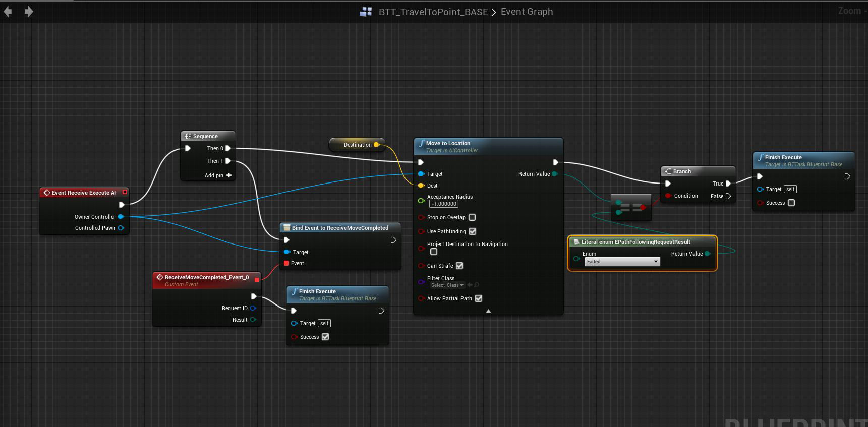Click the Branch True exec pin

pyautogui.click(x=728, y=184)
